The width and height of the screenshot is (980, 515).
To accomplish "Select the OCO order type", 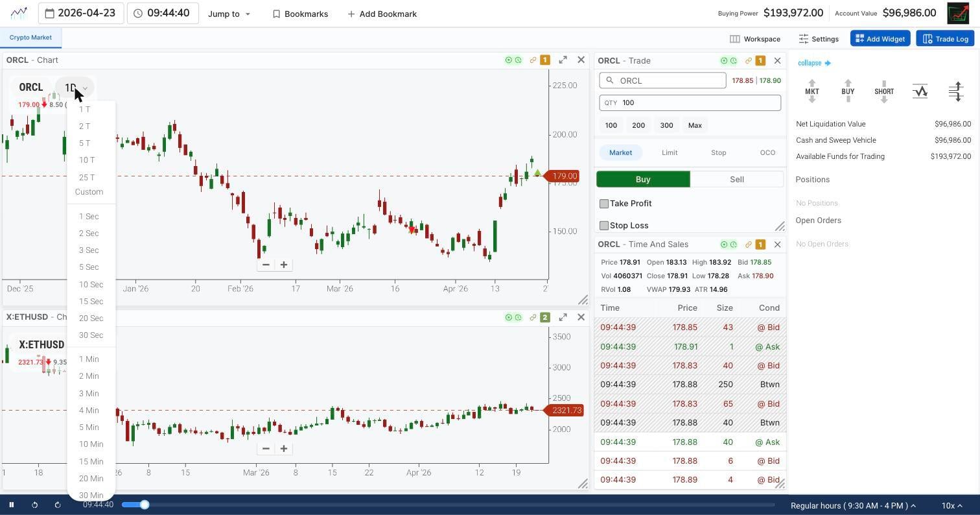I will coord(767,152).
